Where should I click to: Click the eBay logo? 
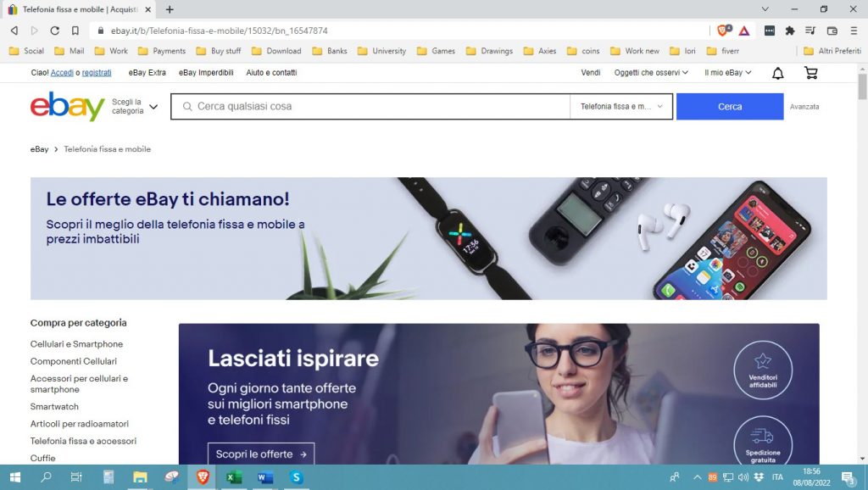(x=67, y=107)
